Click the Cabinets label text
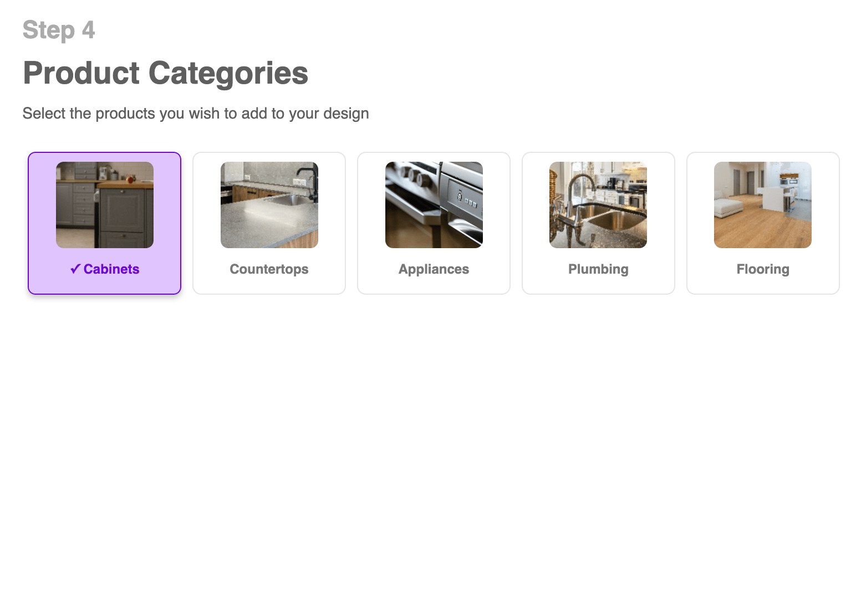 [x=111, y=269]
